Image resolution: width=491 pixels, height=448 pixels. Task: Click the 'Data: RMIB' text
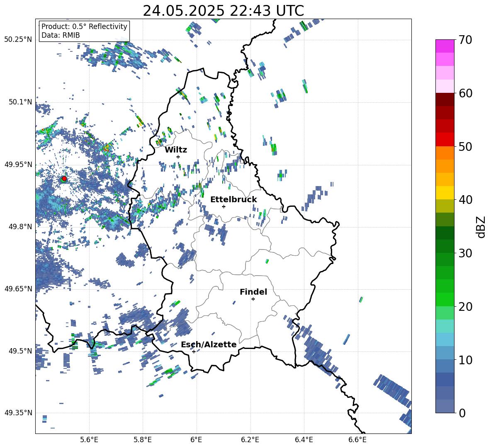(x=61, y=35)
